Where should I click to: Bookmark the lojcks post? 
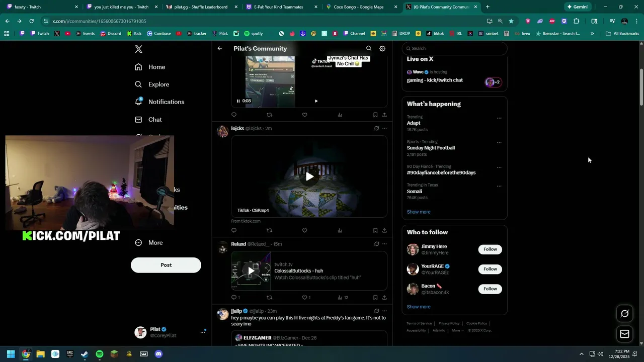(375, 230)
